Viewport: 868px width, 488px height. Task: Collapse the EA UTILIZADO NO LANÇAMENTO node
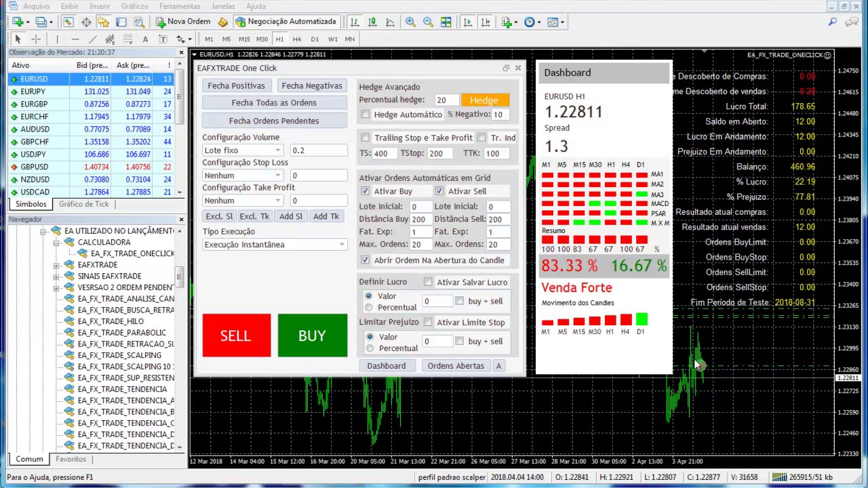point(43,231)
